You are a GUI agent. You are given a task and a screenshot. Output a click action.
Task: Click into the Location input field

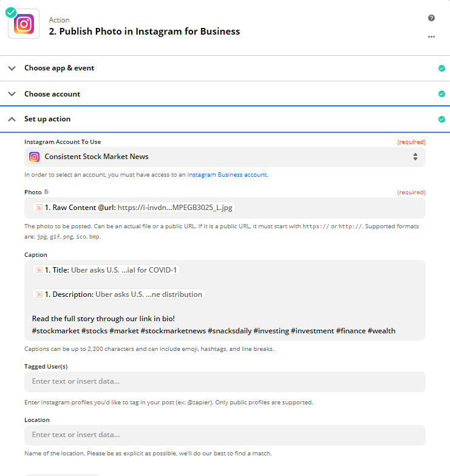tap(225, 435)
